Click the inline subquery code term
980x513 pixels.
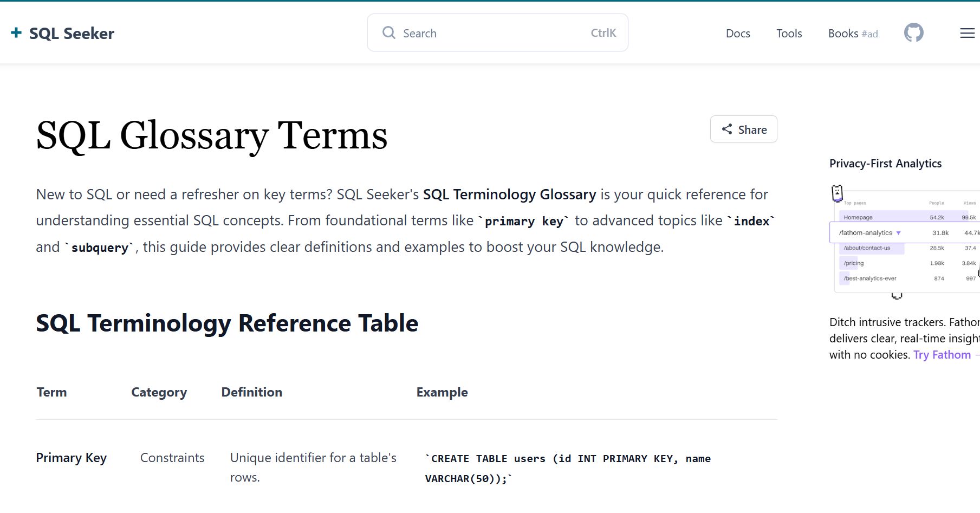100,248
